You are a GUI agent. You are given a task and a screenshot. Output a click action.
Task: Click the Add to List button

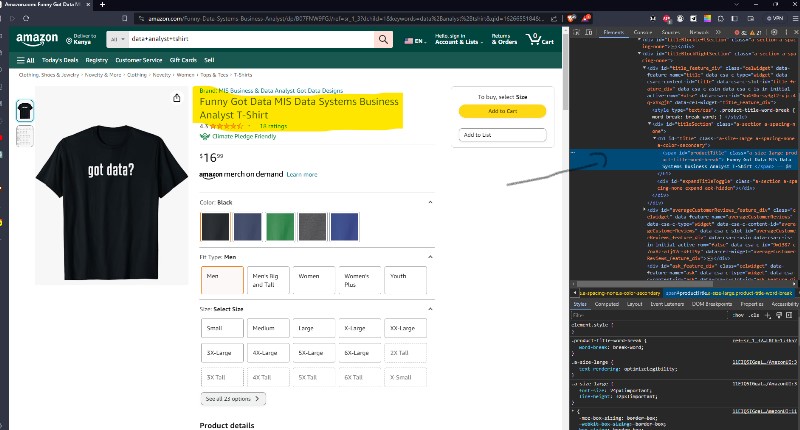(503, 135)
